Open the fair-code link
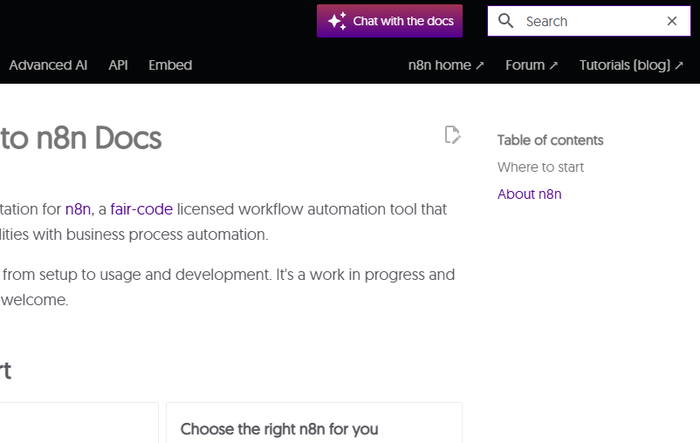 [141, 209]
